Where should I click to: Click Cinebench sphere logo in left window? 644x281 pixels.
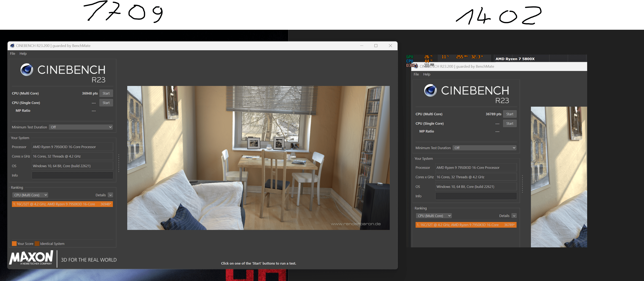tap(27, 70)
